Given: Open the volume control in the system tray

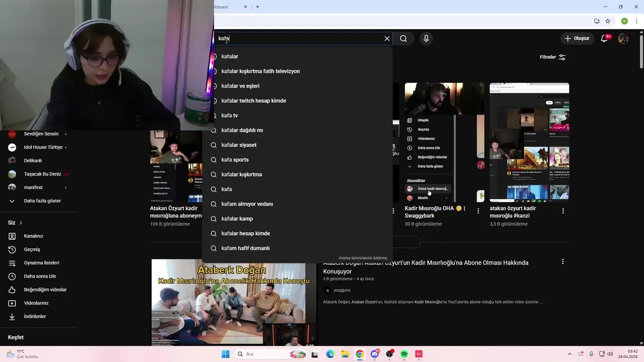Looking at the screenshot, I should click(x=611, y=354).
